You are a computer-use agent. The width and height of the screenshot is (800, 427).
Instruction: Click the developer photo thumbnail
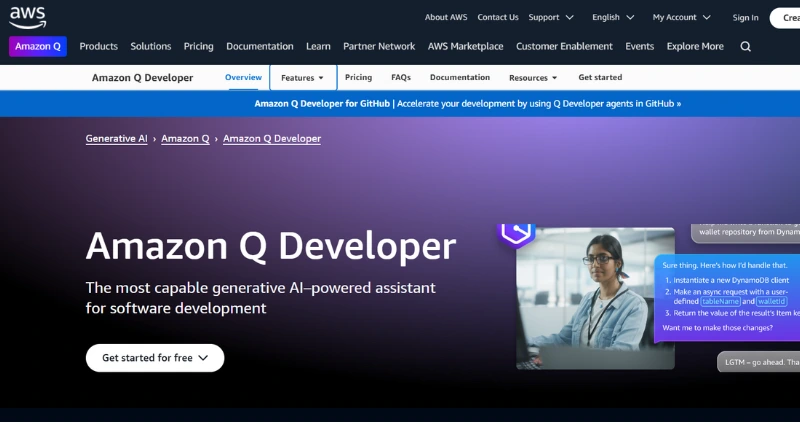(x=580, y=298)
